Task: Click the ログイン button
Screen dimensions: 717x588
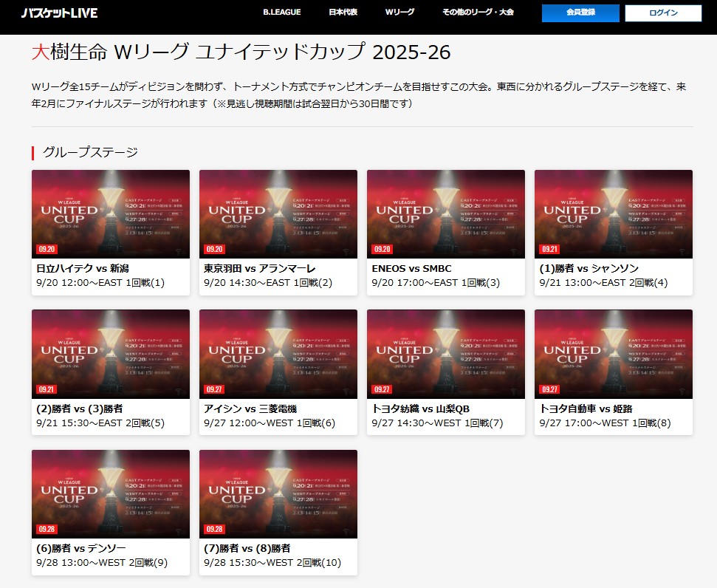Action: point(663,13)
